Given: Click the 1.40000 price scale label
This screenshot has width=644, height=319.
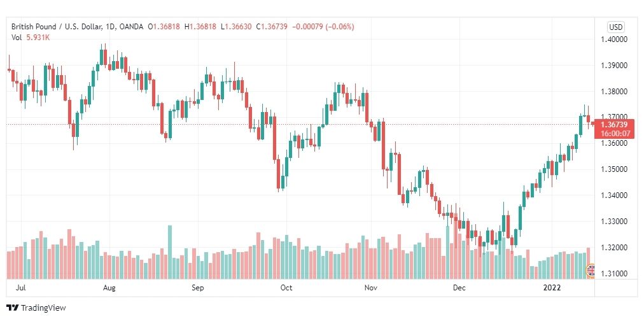Looking at the screenshot, I should (614, 39).
